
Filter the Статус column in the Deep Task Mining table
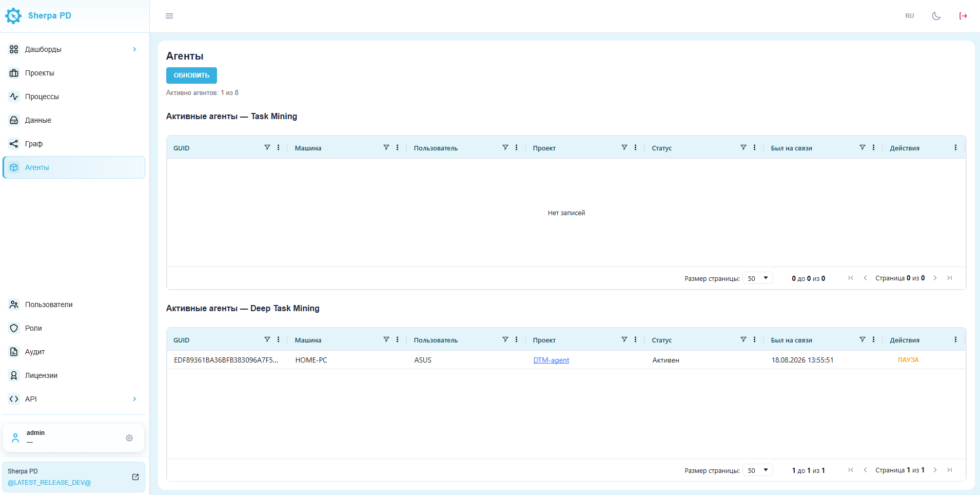[x=743, y=339]
